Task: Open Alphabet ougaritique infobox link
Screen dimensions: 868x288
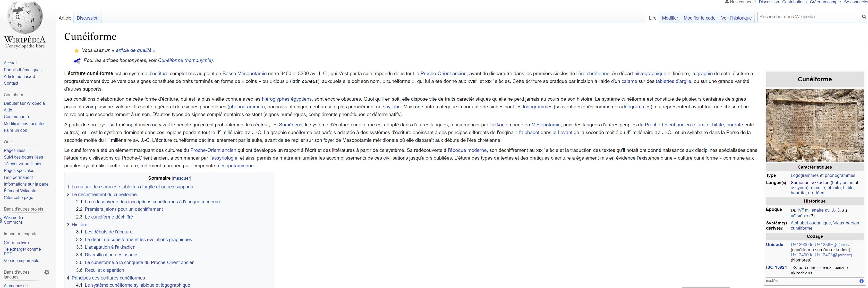Action: pos(811,223)
